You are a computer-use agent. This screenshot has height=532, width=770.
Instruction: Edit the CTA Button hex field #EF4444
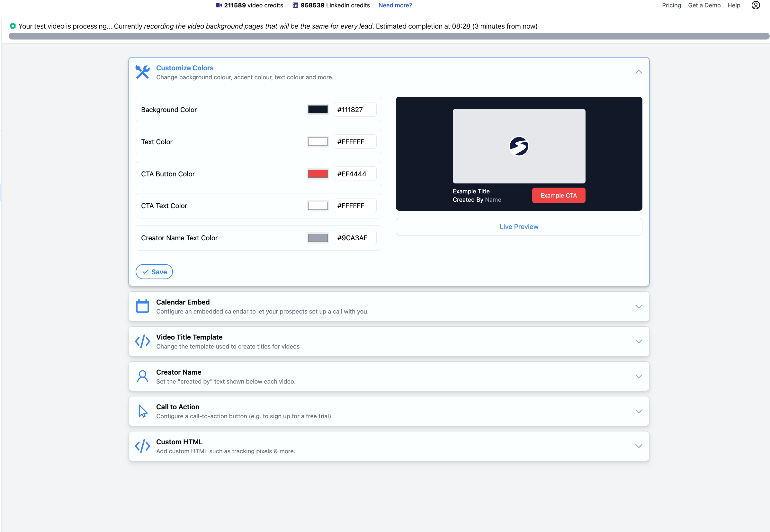click(x=355, y=174)
